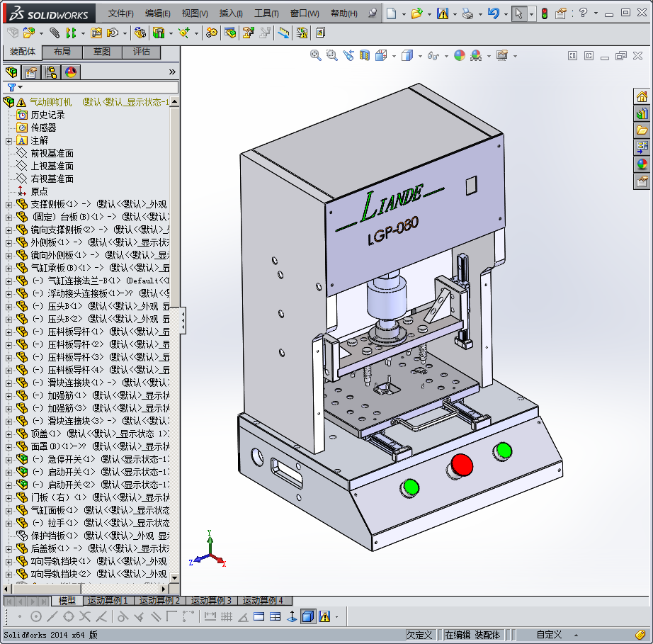Toggle the Hide/Show Items glasses icon
Viewport: 653px width, 644px height.
pos(433,55)
